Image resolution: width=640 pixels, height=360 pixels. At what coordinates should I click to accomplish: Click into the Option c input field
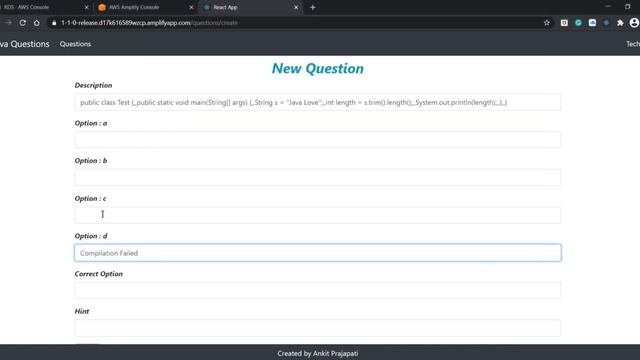[318, 215]
